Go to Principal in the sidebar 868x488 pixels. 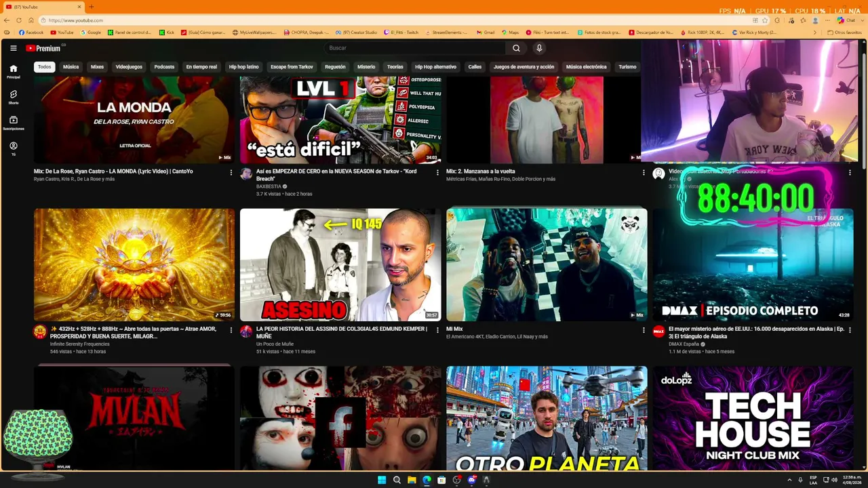pyautogui.click(x=13, y=71)
